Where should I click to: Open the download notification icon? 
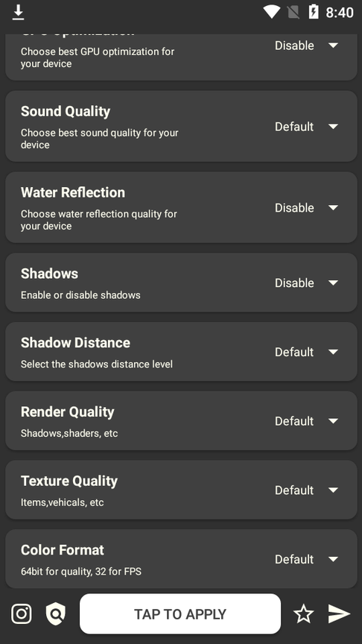18,13
